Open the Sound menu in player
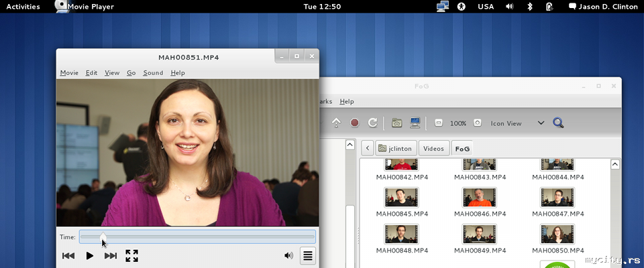Screen dimensions: 644x268 153,73
